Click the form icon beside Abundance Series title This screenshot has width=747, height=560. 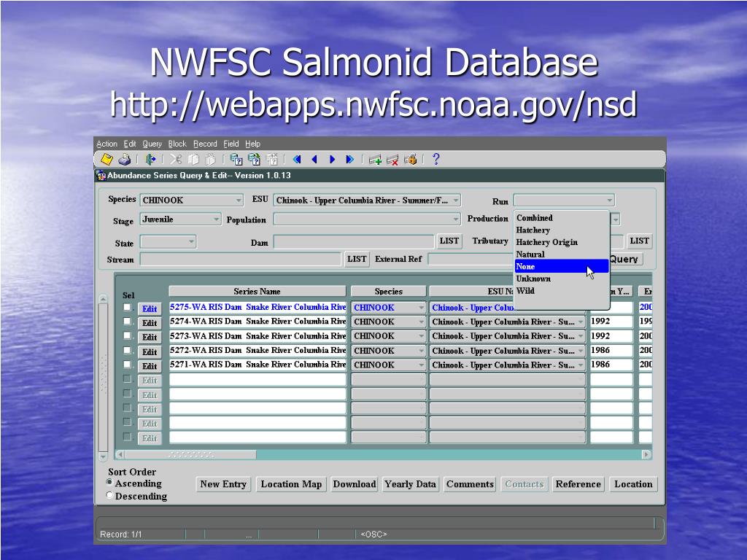101,176
